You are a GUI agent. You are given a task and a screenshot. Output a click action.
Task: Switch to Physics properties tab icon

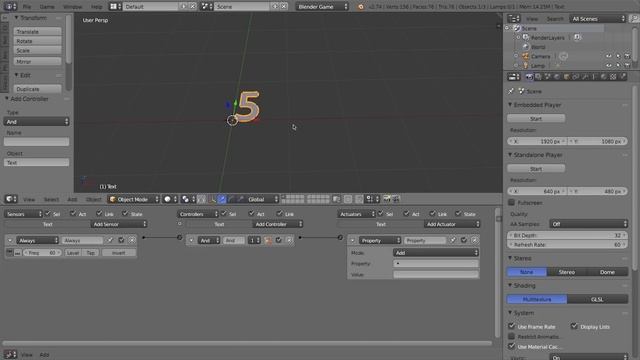click(622, 77)
